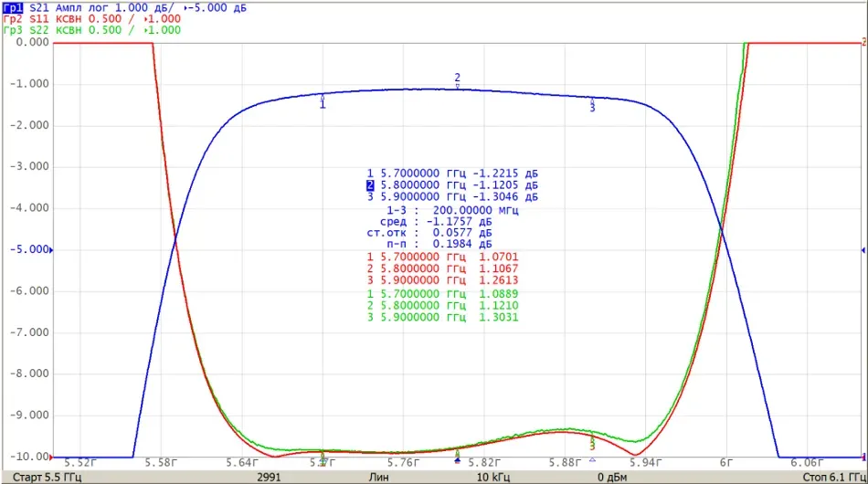Click the Стоп 6.1 ГГц stop frequency field
This screenshot has height=484, width=868.
pyautogui.click(x=835, y=478)
